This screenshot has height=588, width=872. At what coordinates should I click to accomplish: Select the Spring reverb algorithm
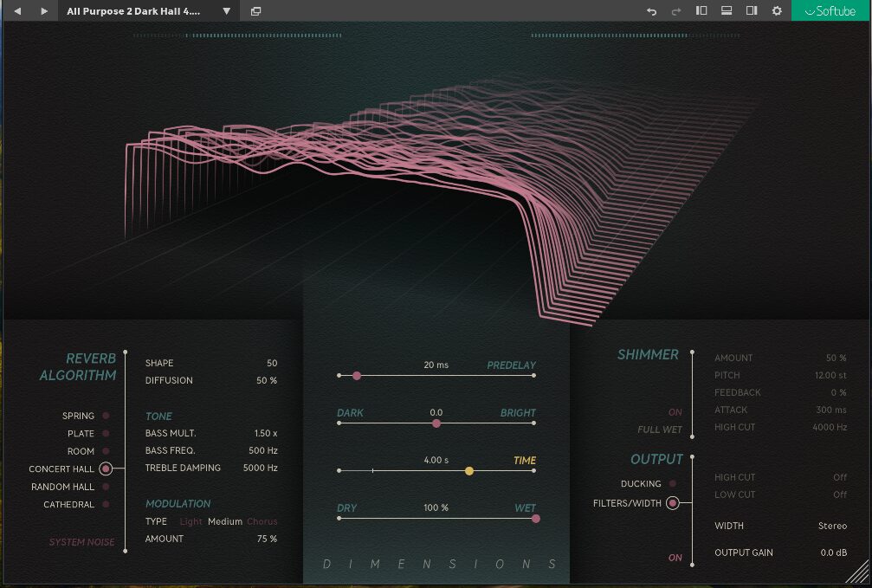(106, 416)
